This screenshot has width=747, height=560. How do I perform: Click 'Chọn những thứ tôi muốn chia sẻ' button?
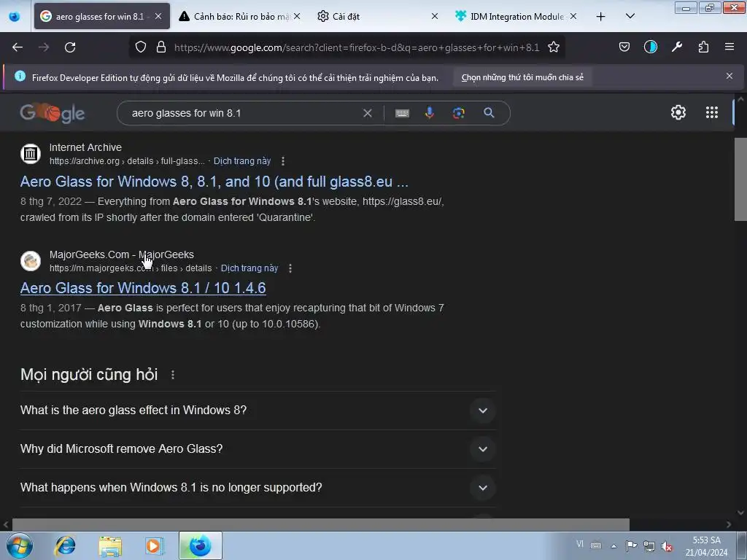pyautogui.click(x=522, y=77)
